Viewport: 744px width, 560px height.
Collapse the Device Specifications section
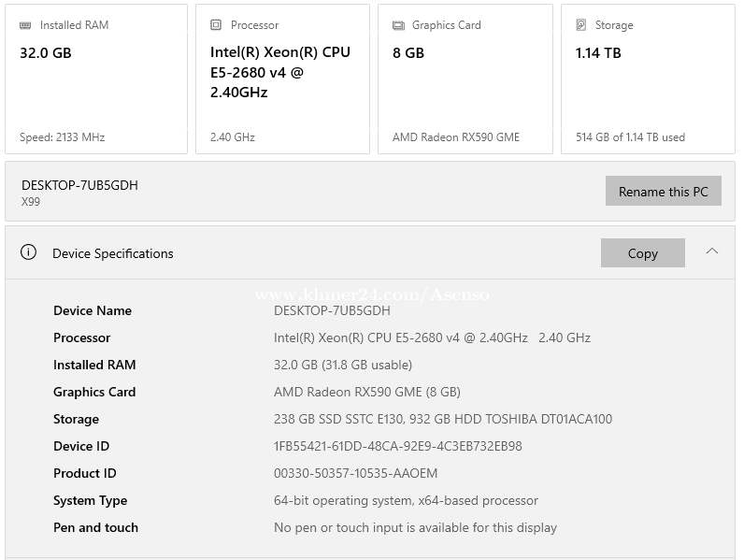(x=712, y=251)
